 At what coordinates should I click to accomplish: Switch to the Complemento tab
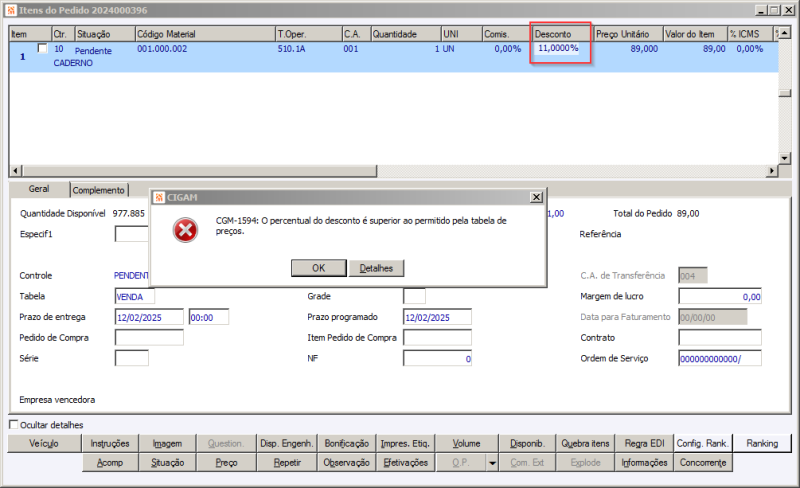[x=98, y=190]
